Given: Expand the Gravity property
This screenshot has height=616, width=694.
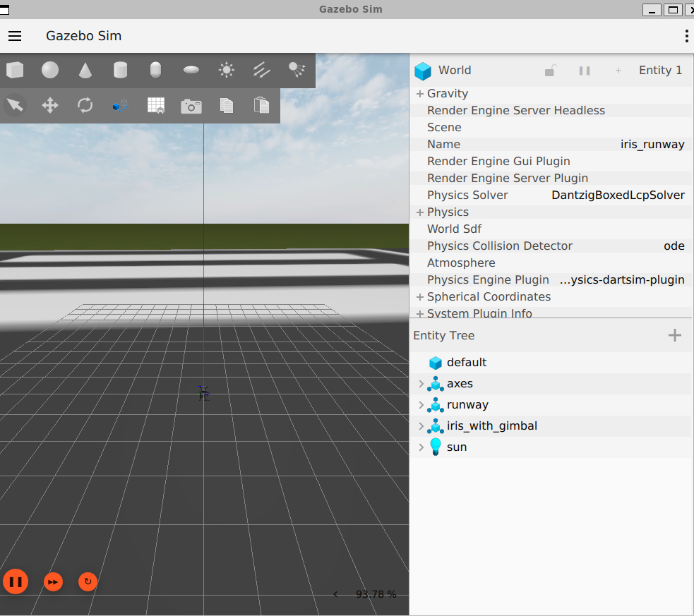Looking at the screenshot, I should (420, 94).
